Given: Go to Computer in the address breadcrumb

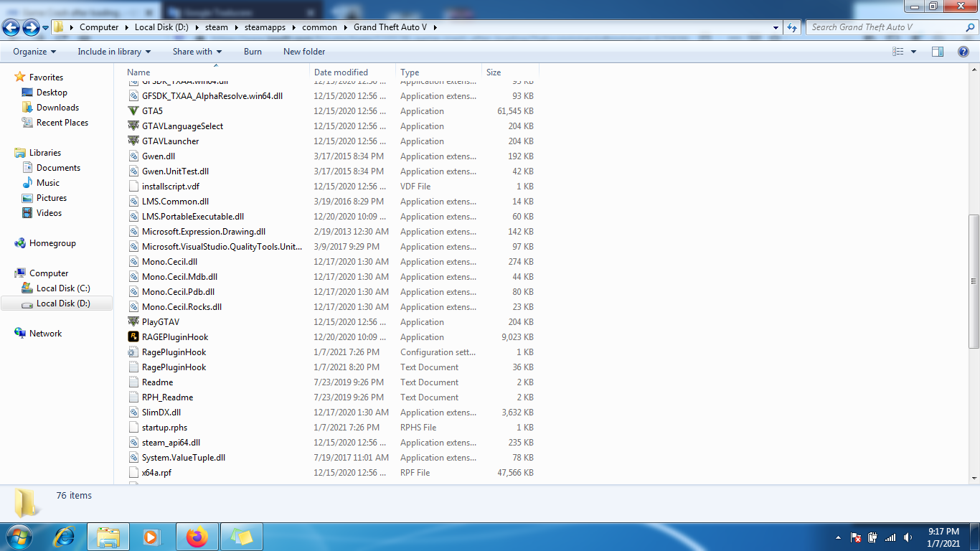Looking at the screenshot, I should pos(99,27).
